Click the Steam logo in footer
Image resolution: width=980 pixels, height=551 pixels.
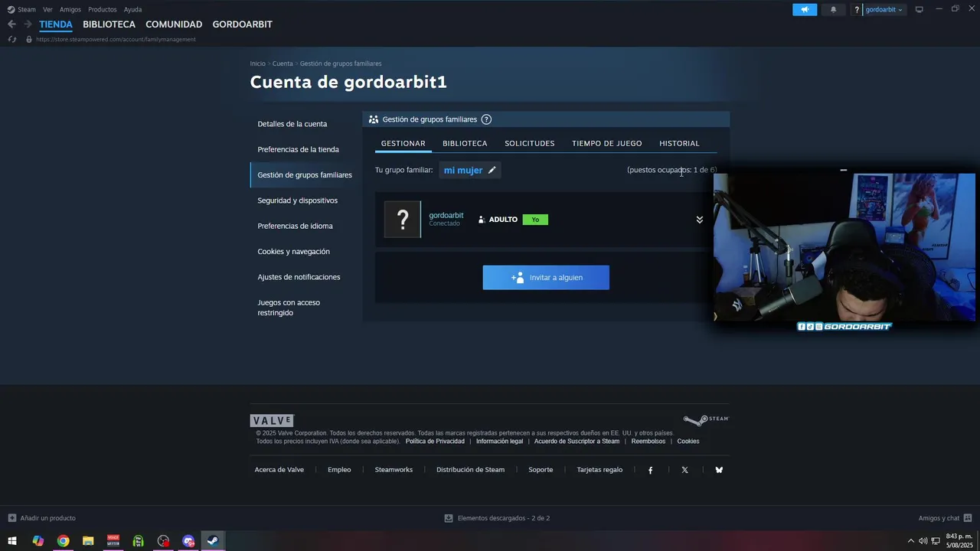706,420
